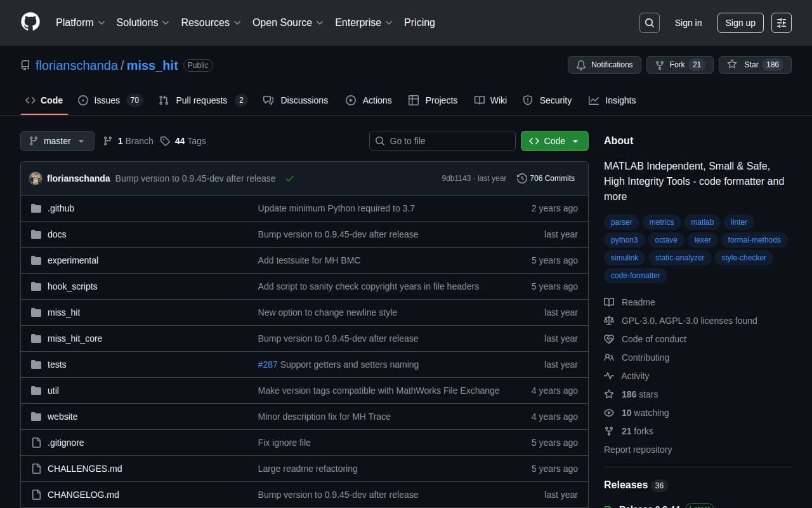Expand the Open Source nav menu

pyautogui.click(x=287, y=23)
